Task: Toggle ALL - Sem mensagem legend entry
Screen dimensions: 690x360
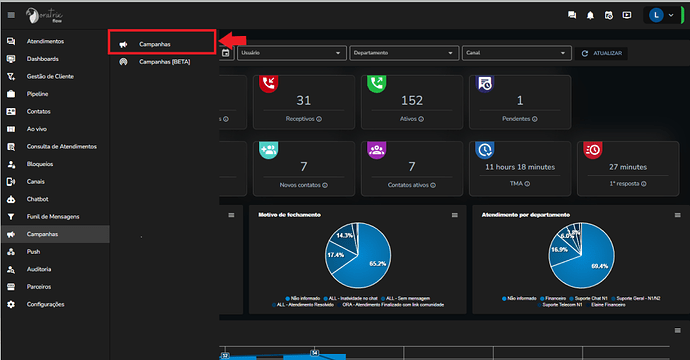Action: [x=406, y=298]
